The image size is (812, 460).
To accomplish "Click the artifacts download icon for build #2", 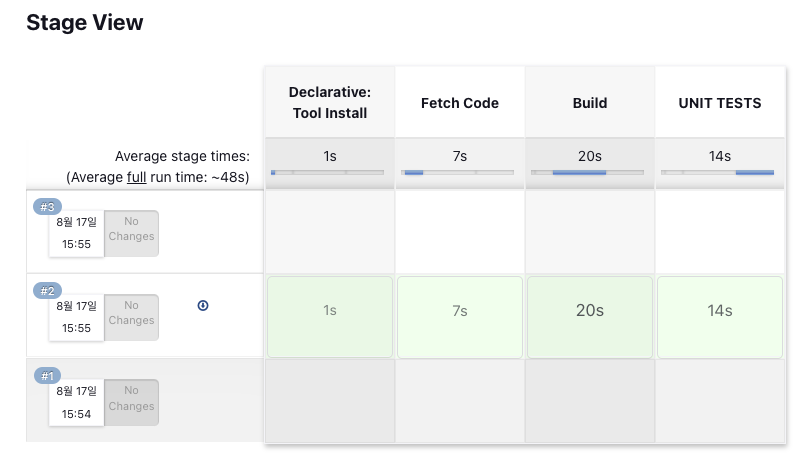I will (203, 305).
